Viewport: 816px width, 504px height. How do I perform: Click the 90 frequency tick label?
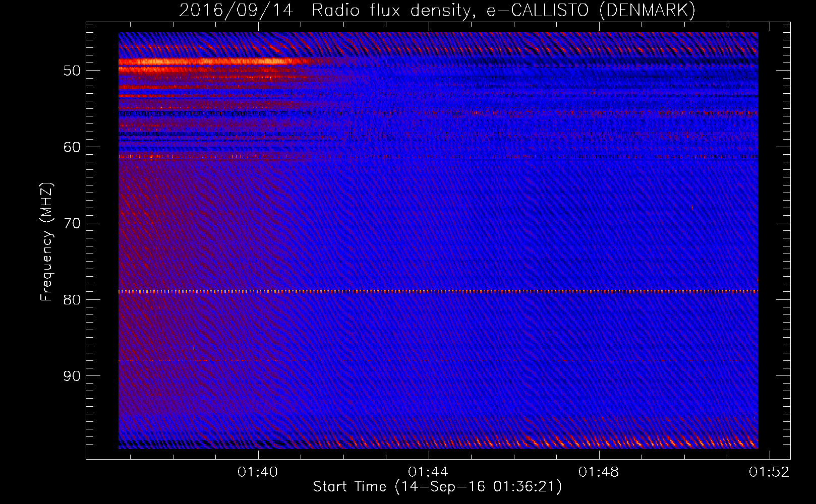(72, 376)
